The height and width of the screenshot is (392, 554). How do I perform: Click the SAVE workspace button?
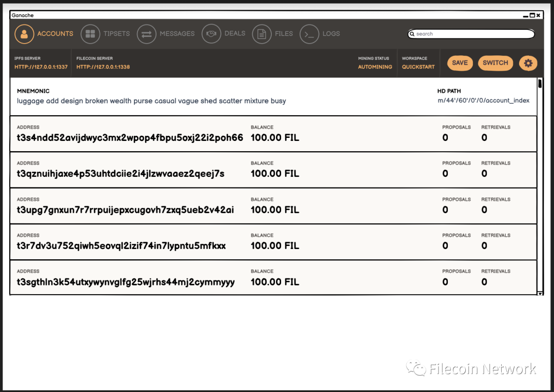(460, 63)
